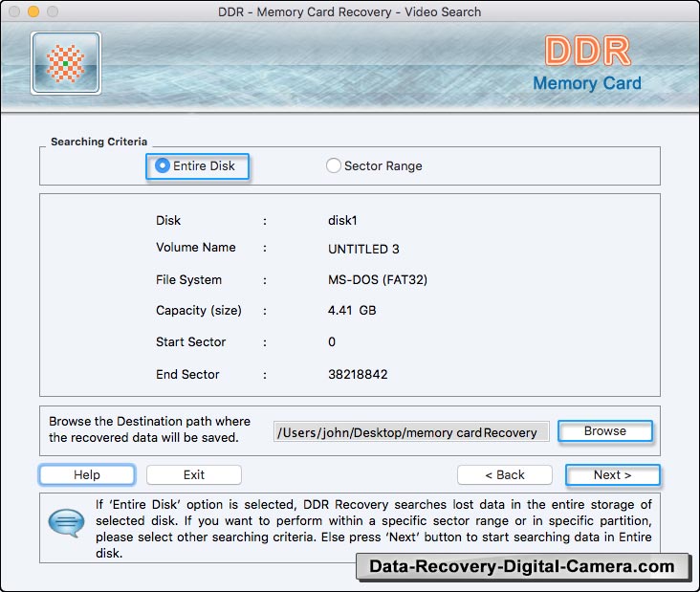Click the 38218842 end sector value

coord(358,374)
